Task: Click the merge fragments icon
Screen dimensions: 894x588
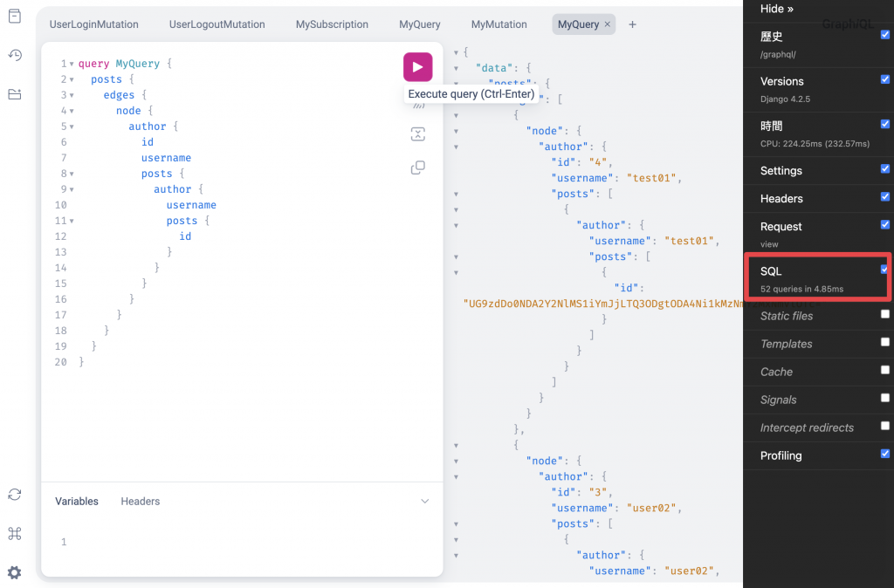Action: pyautogui.click(x=418, y=133)
